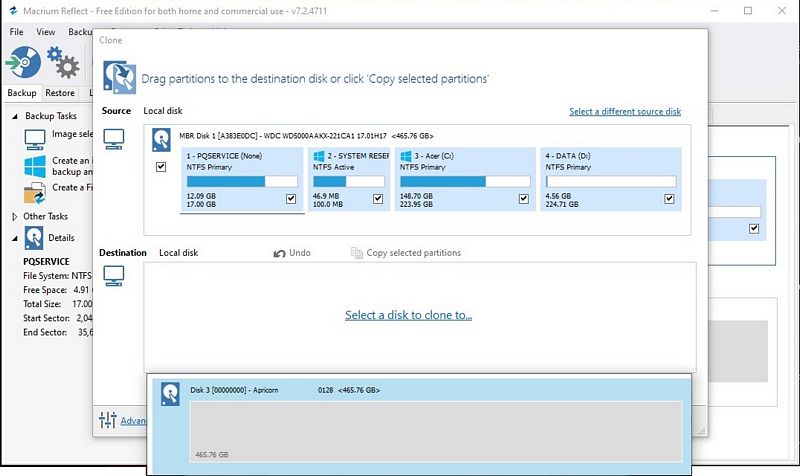Uncheck the Acer (C:) partition checkbox

(x=523, y=199)
